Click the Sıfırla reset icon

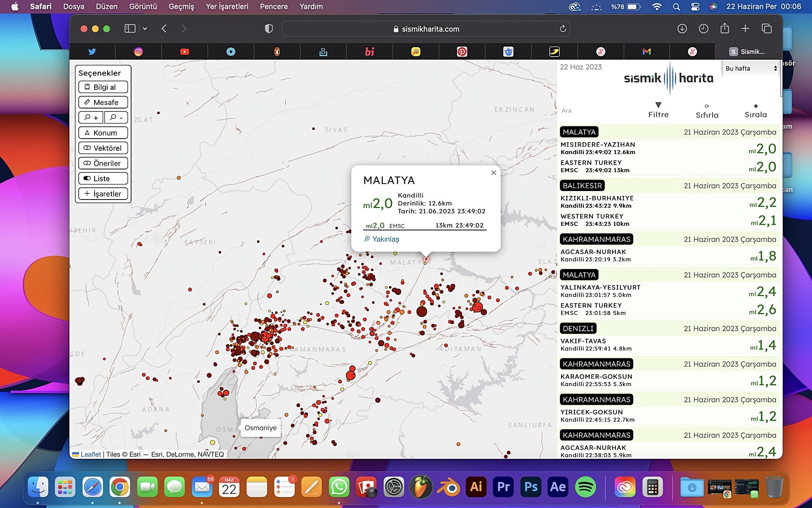[x=706, y=106]
